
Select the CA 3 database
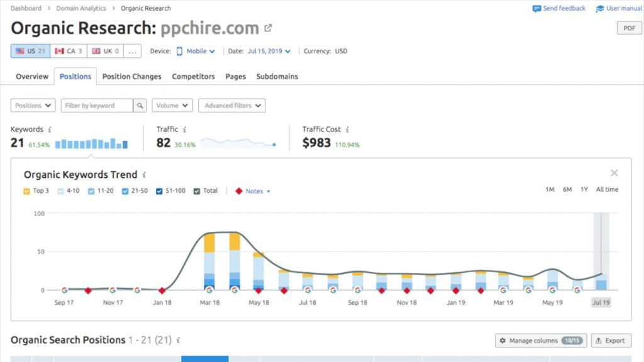coord(69,52)
